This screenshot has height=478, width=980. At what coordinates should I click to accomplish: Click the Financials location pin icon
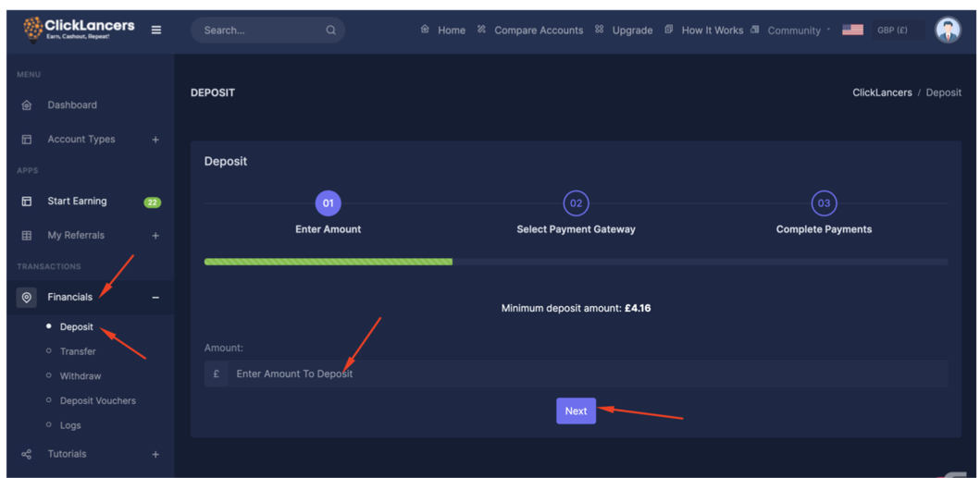pyautogui.click(x=27, y=298)
